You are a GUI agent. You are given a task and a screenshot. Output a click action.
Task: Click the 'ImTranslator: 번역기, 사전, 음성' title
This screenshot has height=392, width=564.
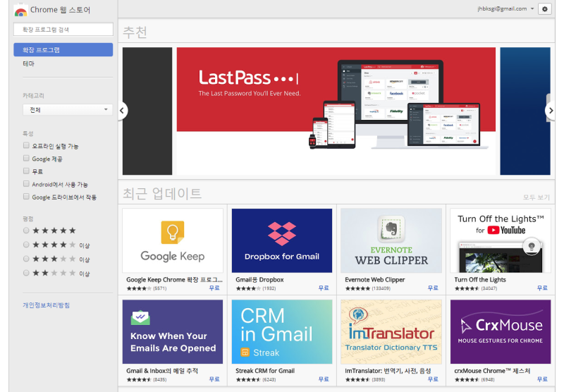click(388, 370)
